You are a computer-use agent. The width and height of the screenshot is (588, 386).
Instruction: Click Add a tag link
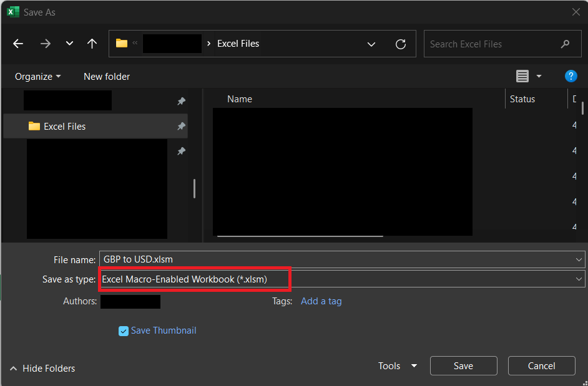321,301
